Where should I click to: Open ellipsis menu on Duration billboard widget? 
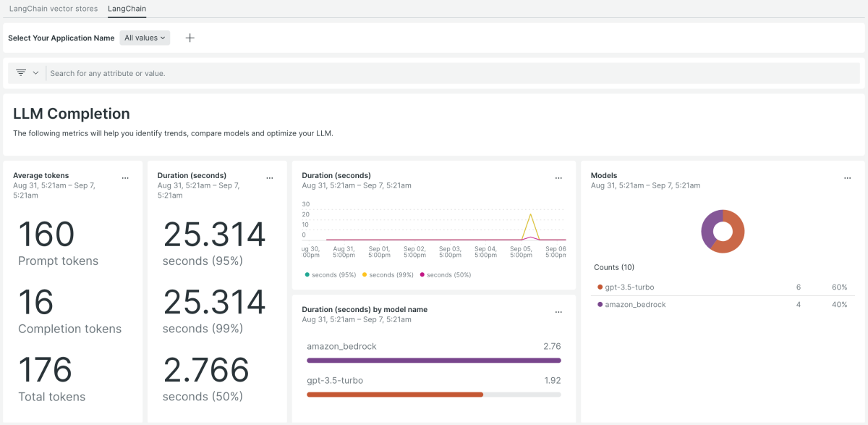[270, 178]
